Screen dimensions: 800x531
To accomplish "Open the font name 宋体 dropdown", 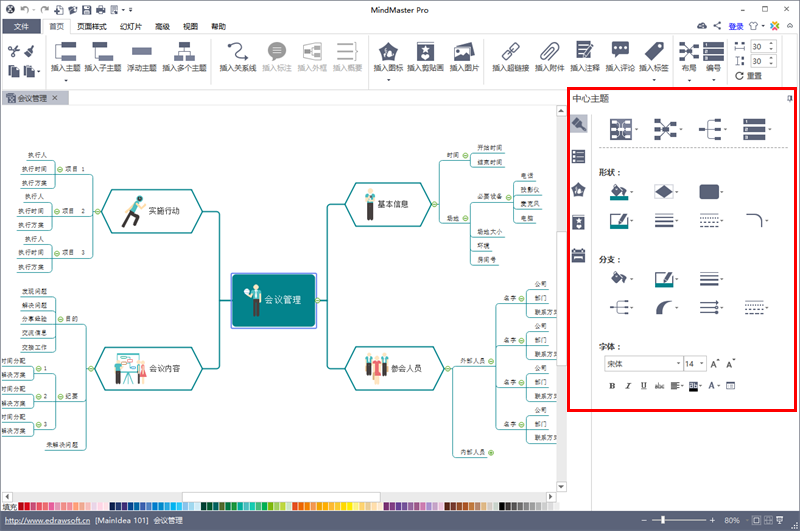I will pyautogui.click(x=679, y=364).
